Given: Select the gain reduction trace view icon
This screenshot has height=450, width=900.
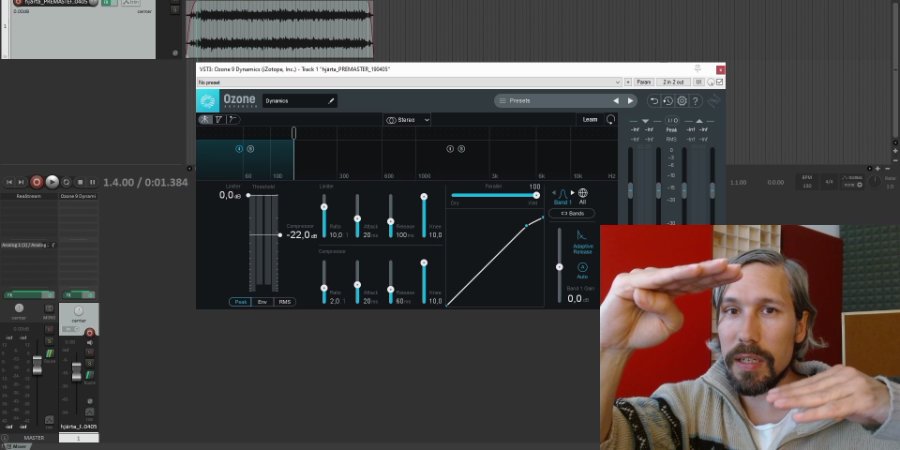Looking at the screenshot, I should [x=205, y=119].
